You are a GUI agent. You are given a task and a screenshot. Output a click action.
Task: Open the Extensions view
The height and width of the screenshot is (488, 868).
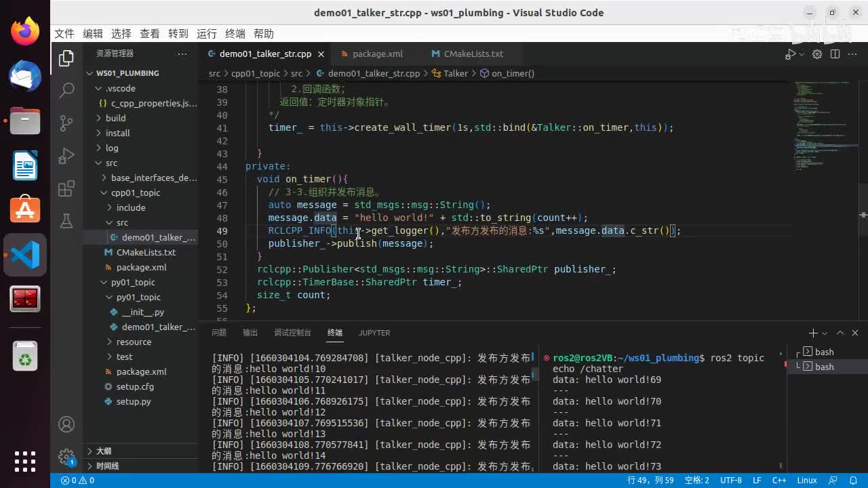[66, 189]
